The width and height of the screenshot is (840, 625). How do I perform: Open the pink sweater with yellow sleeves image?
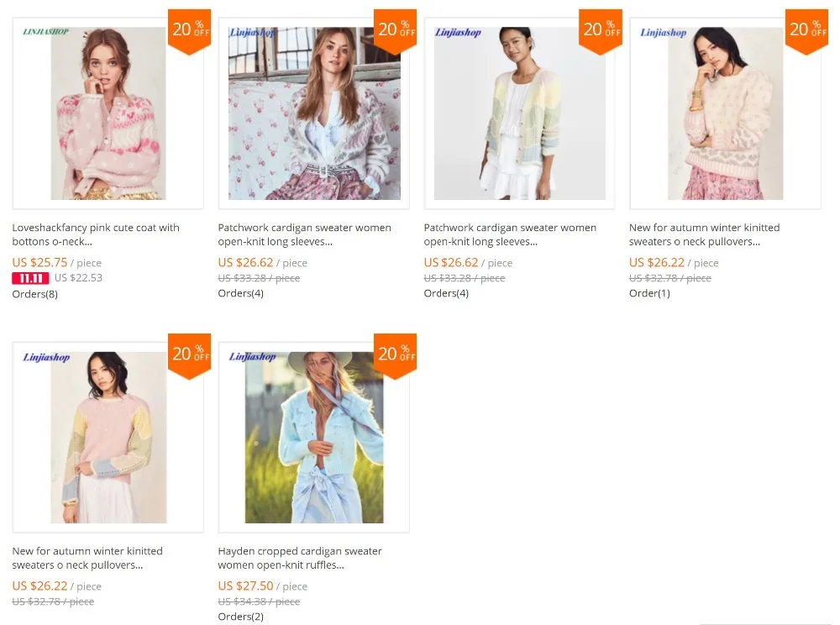tap(108, 437)
